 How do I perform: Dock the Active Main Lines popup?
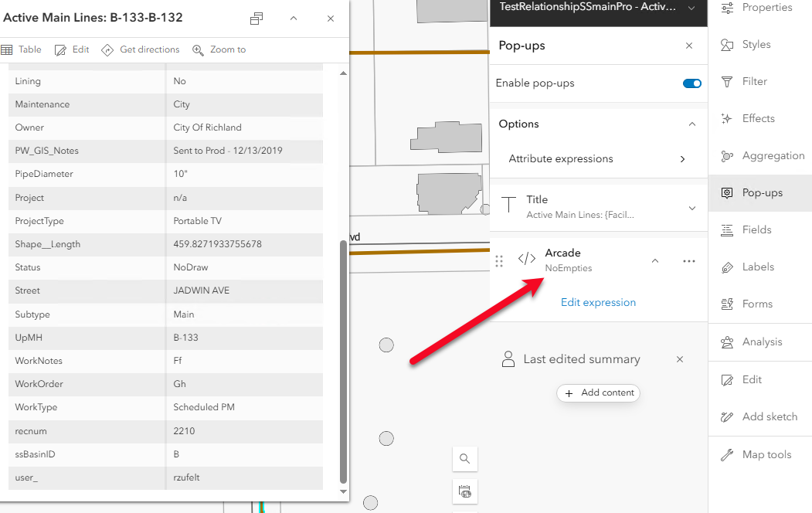(255, 18)
